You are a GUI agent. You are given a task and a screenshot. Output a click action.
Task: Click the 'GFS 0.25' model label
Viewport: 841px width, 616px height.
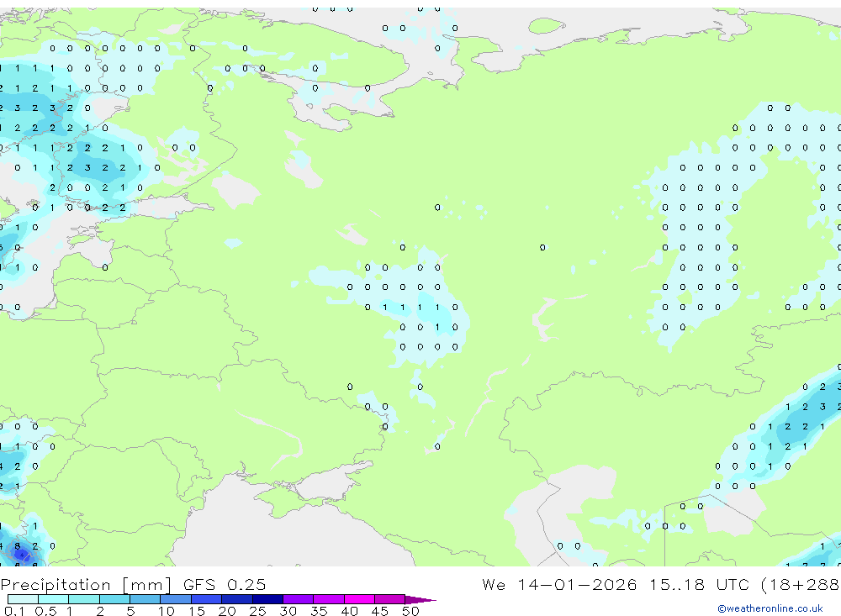[x=225, y=584]
